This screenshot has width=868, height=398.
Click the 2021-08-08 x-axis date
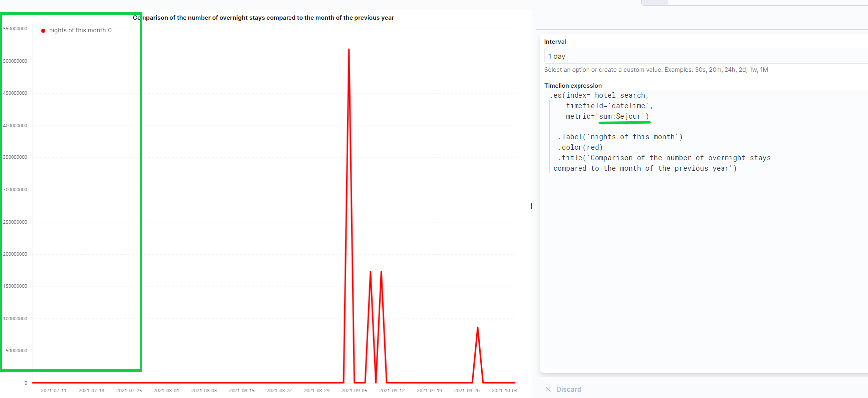tap(204, 391)
